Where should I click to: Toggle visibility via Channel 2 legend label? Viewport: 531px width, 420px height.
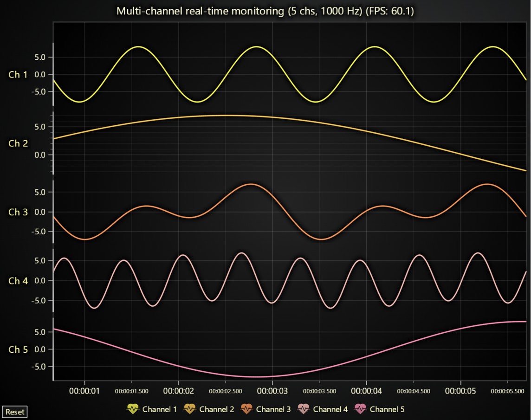[x=216, y=409]
